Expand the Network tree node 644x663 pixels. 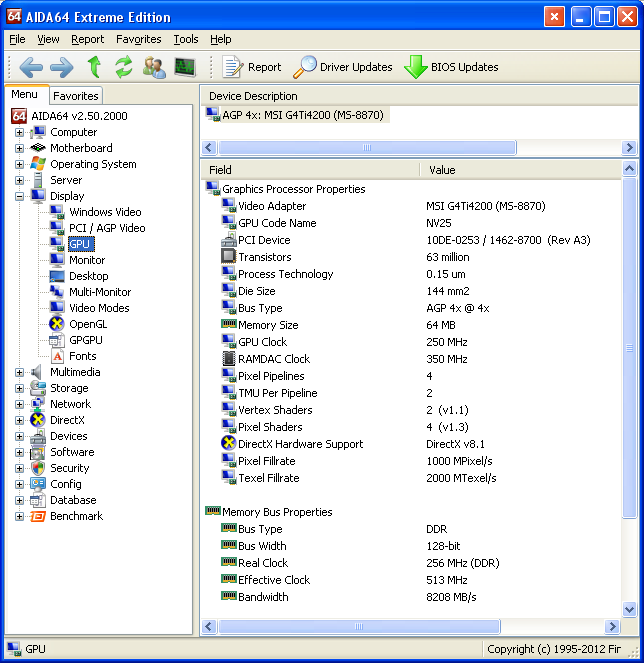[19, 404]
